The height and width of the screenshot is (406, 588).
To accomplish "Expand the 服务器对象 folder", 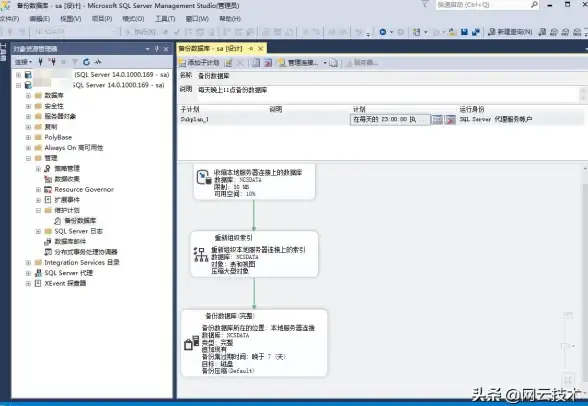I will (x=28, y=117).
